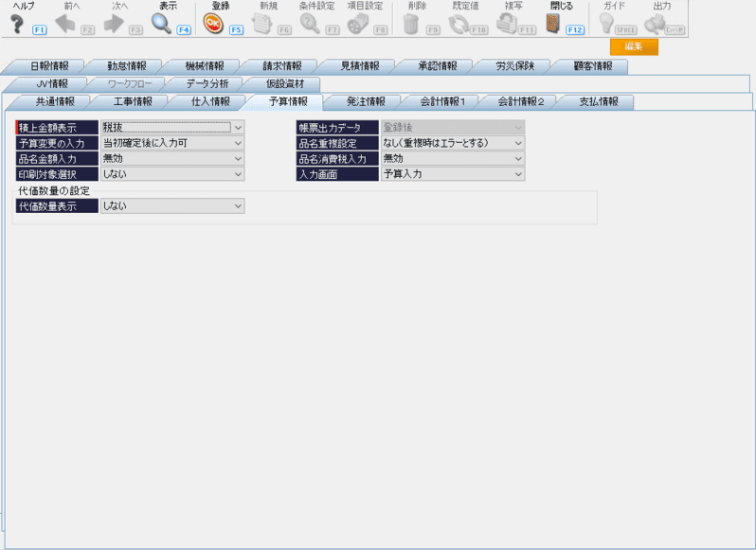The image size is (756, 550).
Task: Click the orange 編集 button
Action: [634, 46]
